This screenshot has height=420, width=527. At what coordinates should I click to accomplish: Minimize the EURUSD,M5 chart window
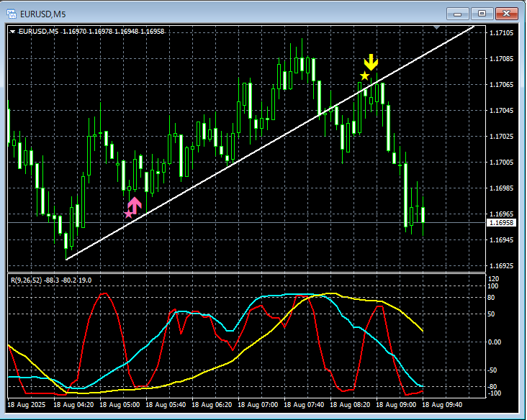(x=457, y=14)
